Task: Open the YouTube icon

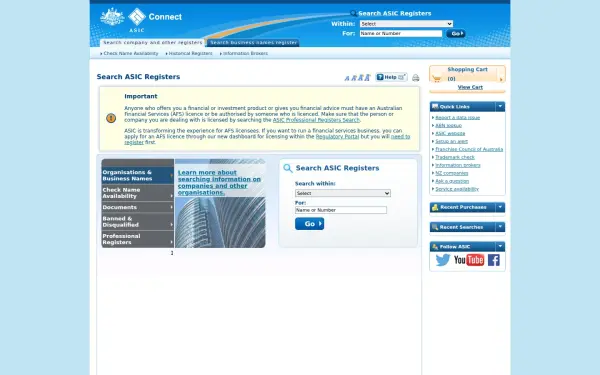Action: coord(469,260)
